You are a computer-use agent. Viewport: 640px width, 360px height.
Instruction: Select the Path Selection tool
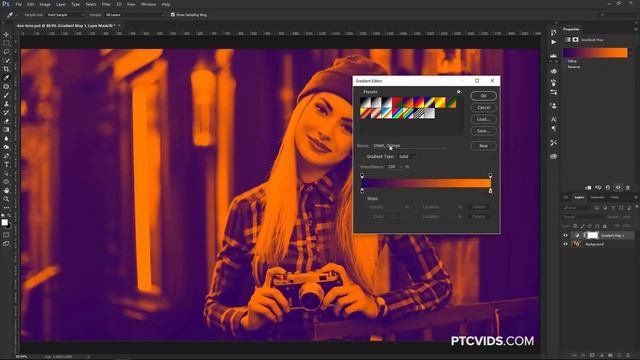(x=6, y=173)
